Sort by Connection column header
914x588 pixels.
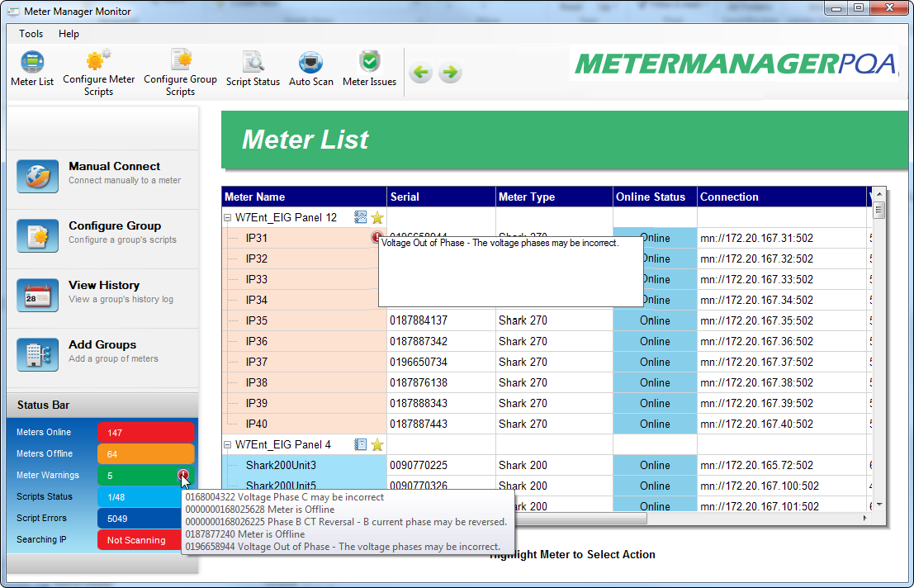tap(782, 197)
